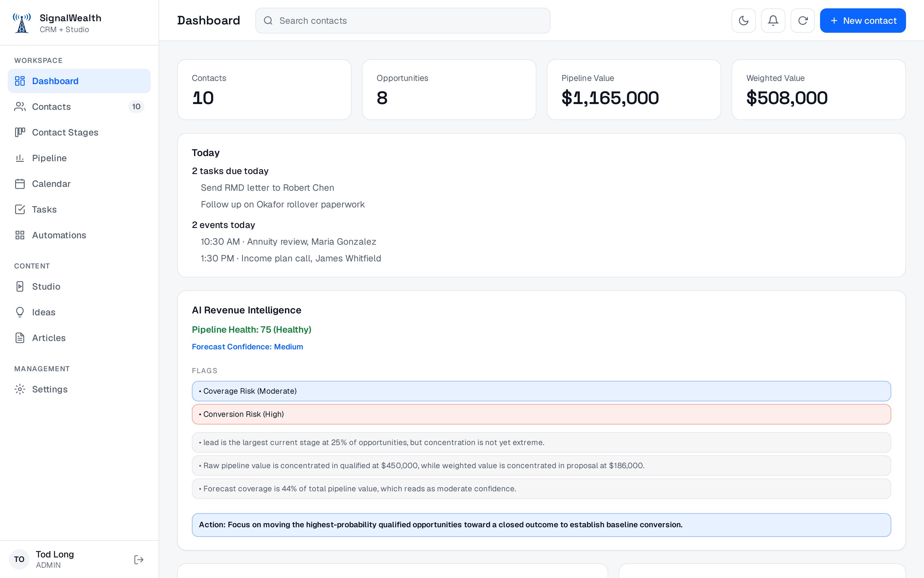This screenshot has width=924, height=578.
Task: Click the Conversion Risk (High) flag
Action: coord(541,414)
